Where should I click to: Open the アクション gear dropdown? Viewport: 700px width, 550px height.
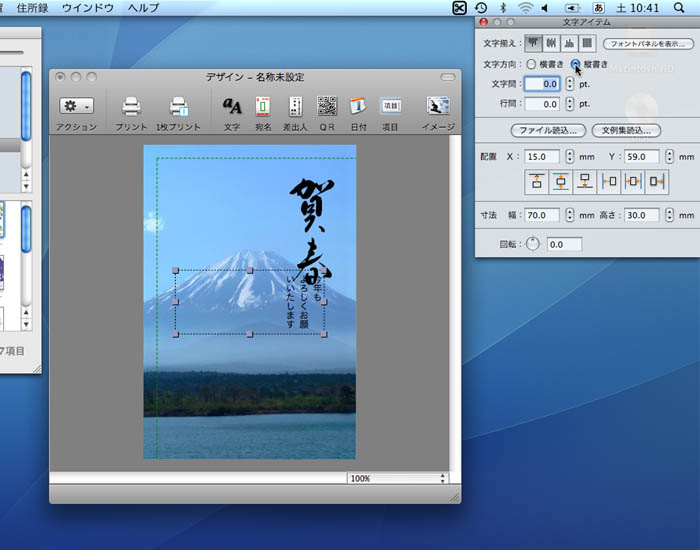76,106
